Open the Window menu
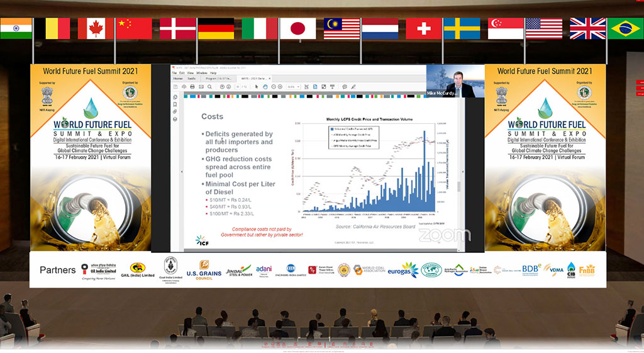The height and width of the screenshot is (353, 644). 202,73
